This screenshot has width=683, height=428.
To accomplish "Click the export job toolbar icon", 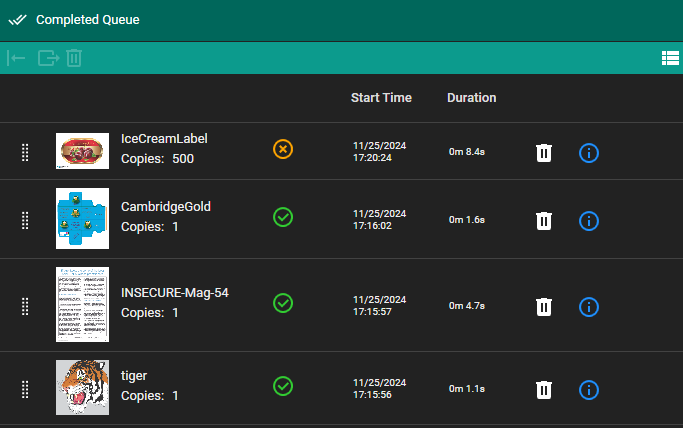I will (x=47, y=58).
